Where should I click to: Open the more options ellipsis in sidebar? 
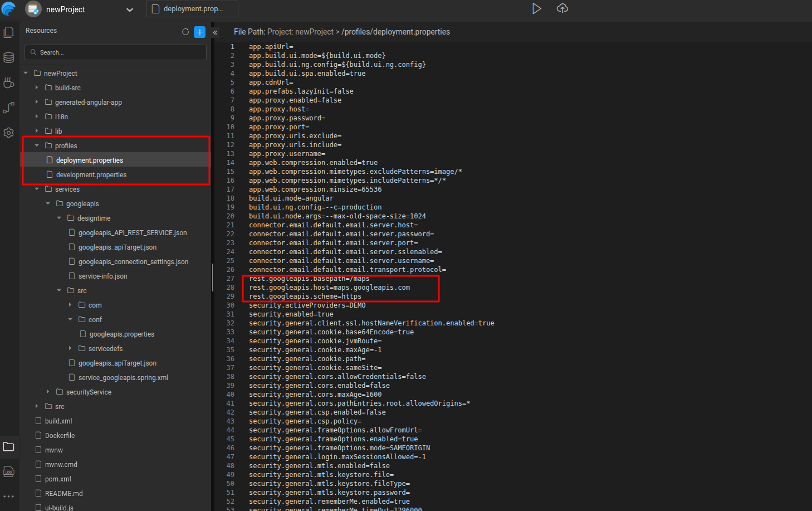click(9, 497)
